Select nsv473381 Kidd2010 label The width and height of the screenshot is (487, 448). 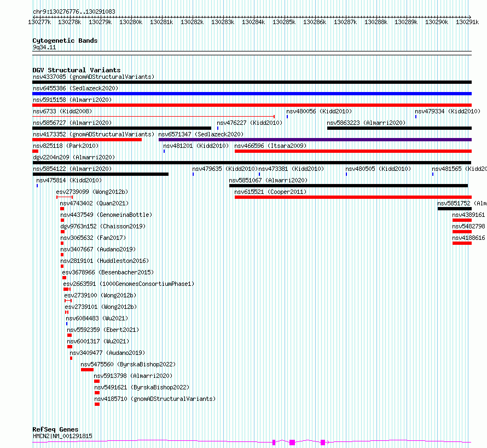[291, 169]
